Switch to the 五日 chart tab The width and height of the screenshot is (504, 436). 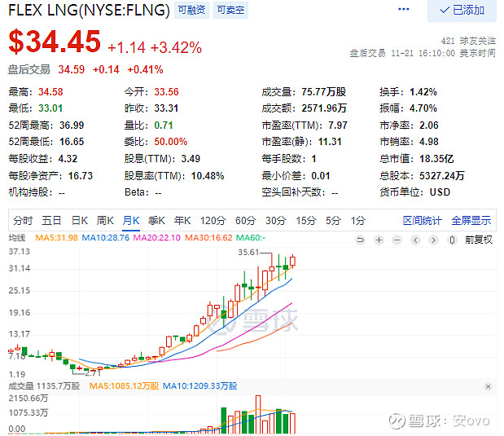[51, 221]
